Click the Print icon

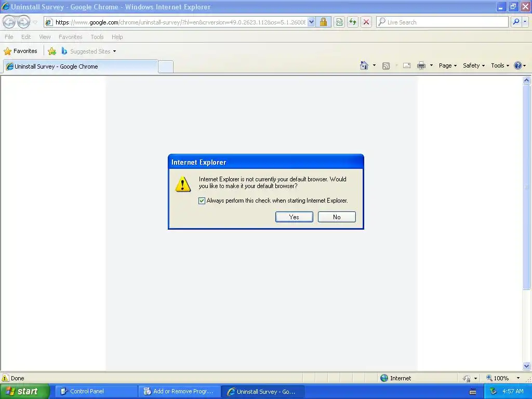tap(421, 65)
